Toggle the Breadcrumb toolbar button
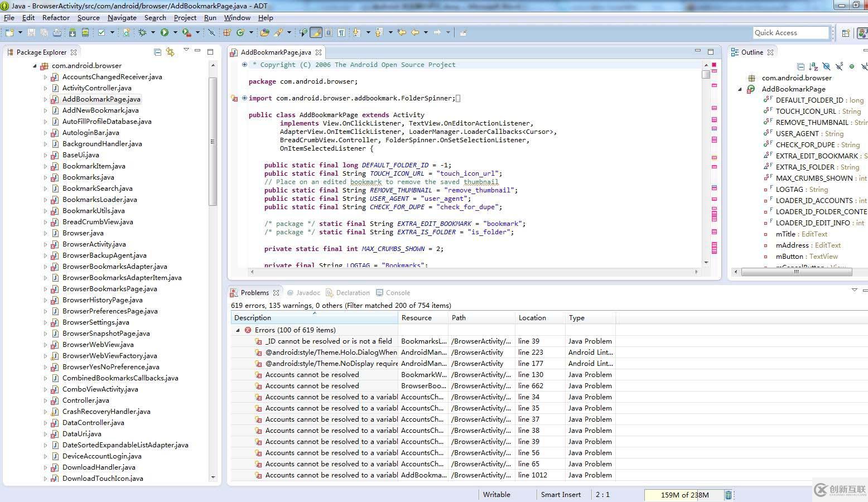The height and width of the screenshot is (502, 868). tap(303, 32)
